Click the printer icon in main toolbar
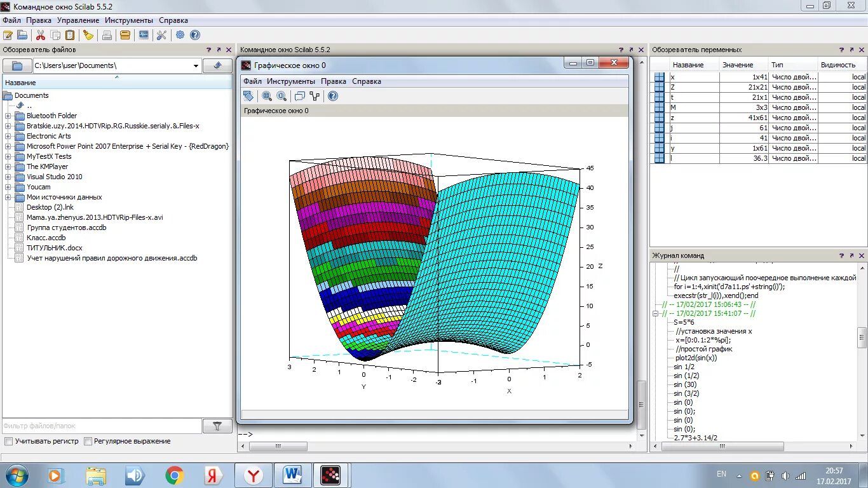Screen dimensions: 868x488 click(x=107, y=35)
